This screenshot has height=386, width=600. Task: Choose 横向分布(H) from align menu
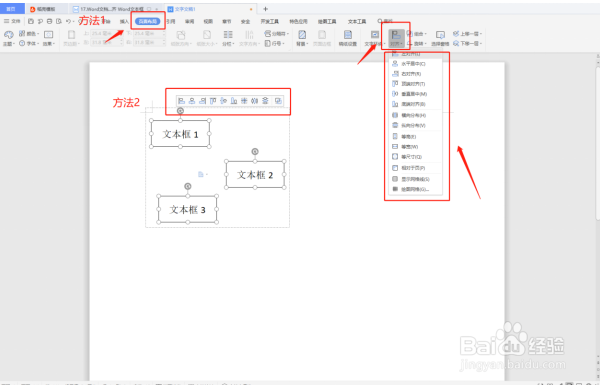[416, 115]
